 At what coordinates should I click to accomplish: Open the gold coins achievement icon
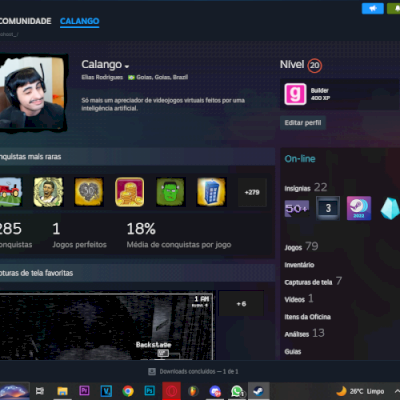(x=130, y=192)
